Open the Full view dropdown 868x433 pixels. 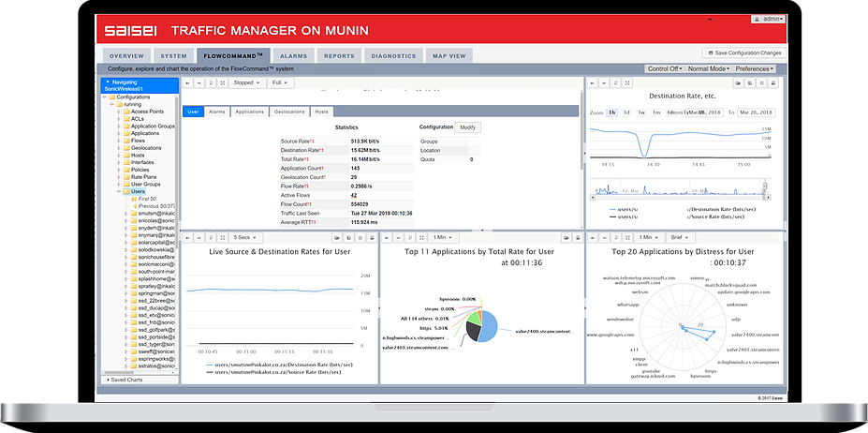click(281, 82)
